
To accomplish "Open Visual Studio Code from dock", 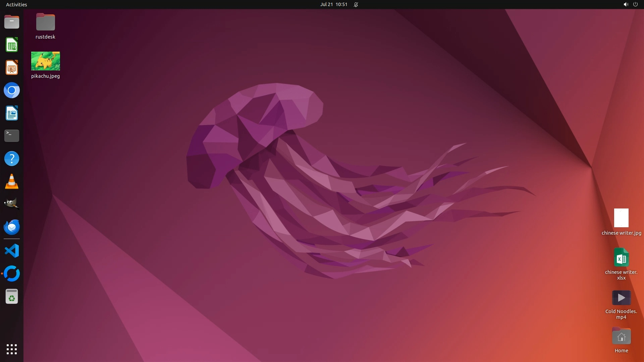I will tap(12, 251).
